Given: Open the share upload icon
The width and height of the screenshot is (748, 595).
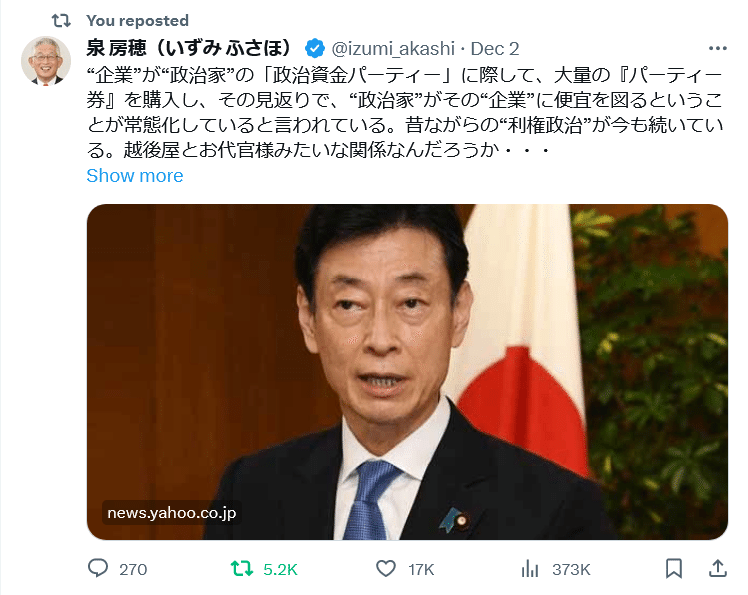Looking at the screenshot, I should pyautogui.click(x=717, y=568).
